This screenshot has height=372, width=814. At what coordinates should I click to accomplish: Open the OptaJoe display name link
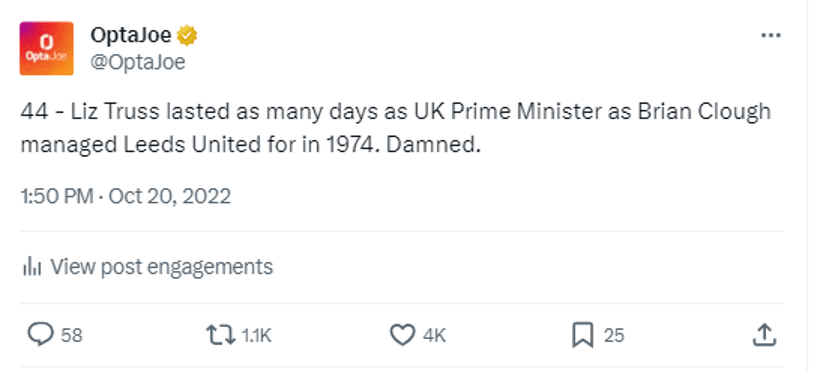pyautogui.click(x=131, y=35)
